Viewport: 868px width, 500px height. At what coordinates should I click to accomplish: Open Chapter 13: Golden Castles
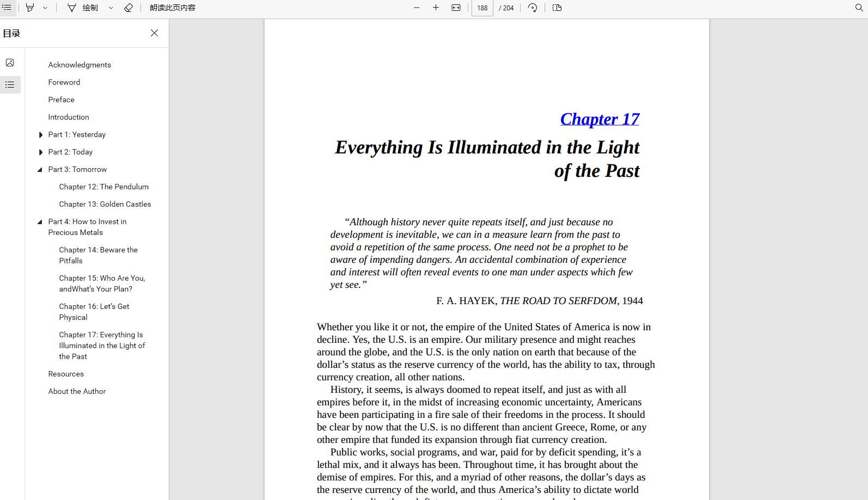(105, 204)
